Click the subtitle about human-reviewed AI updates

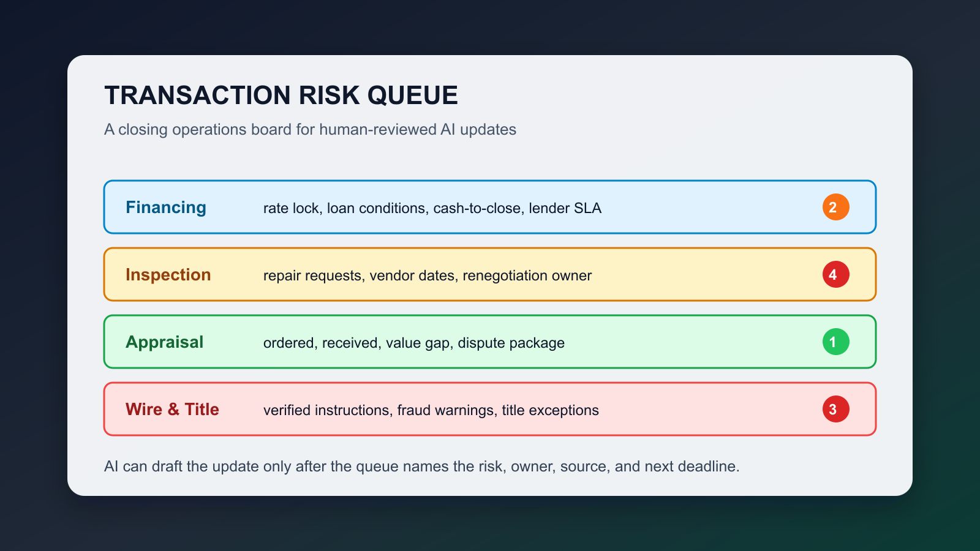pyautogui.click(x=310, y=130)
